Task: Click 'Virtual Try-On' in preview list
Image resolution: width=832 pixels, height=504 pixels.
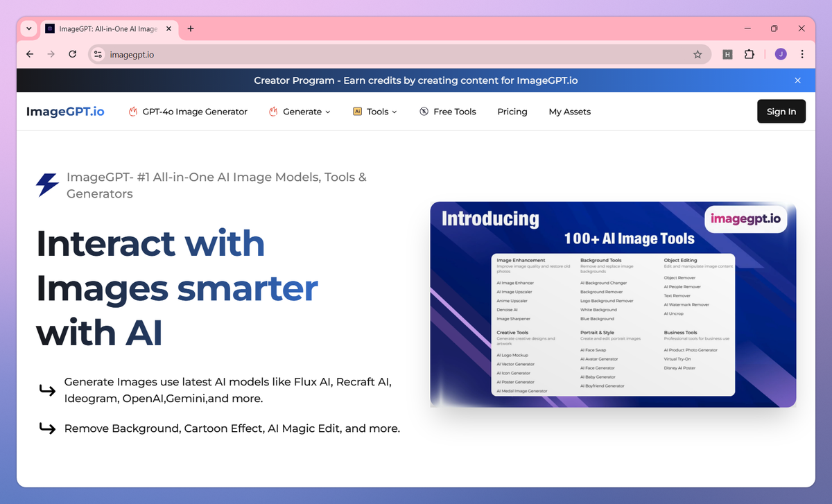Action: [676, 359]
